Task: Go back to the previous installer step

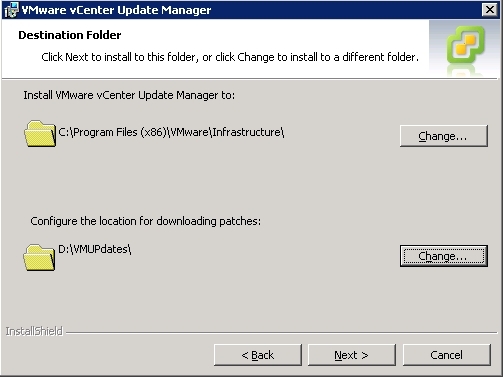Action: 258,355
